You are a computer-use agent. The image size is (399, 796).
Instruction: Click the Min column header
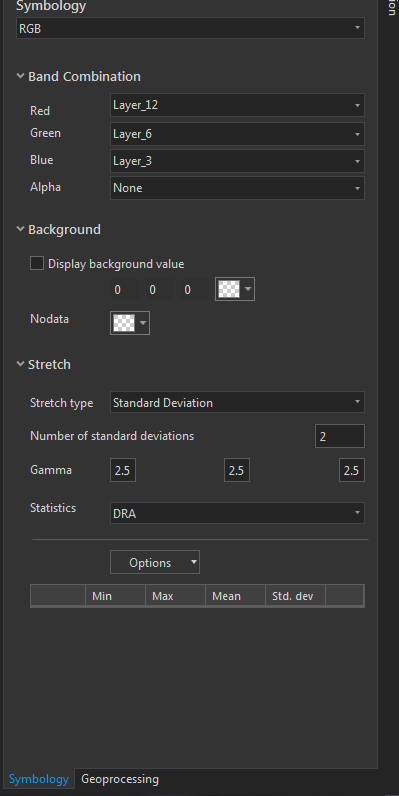115,596
